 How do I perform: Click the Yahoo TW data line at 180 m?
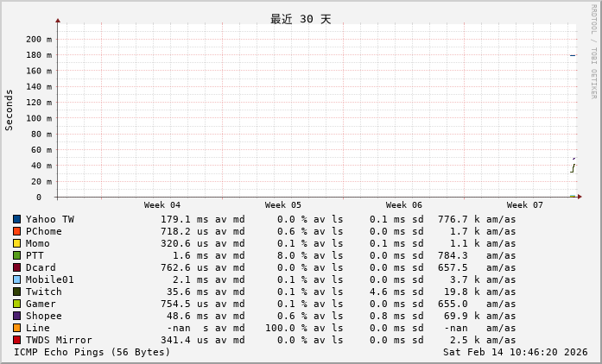572,55
